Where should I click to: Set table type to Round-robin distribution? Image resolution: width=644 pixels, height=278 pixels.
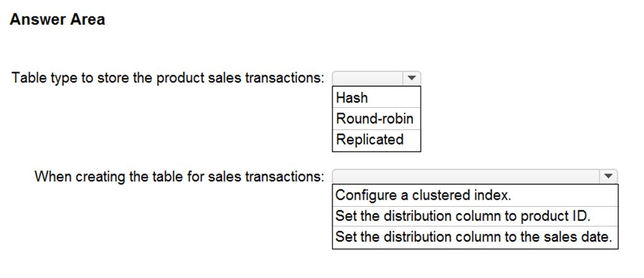point(375,119)
